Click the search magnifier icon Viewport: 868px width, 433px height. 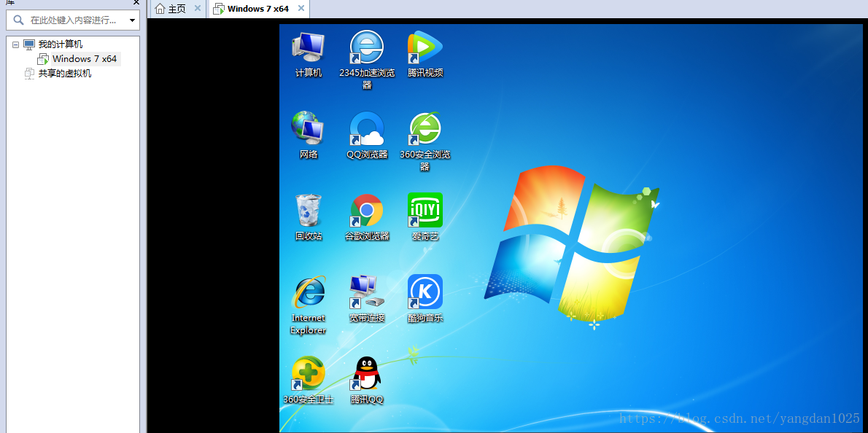pyautogui.click(x=18, y=20)
